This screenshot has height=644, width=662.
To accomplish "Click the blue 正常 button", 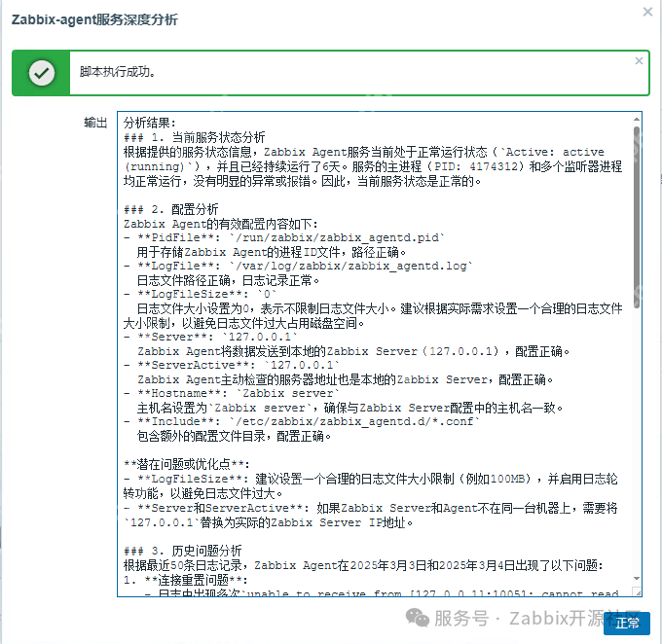I will coord(627,624).
